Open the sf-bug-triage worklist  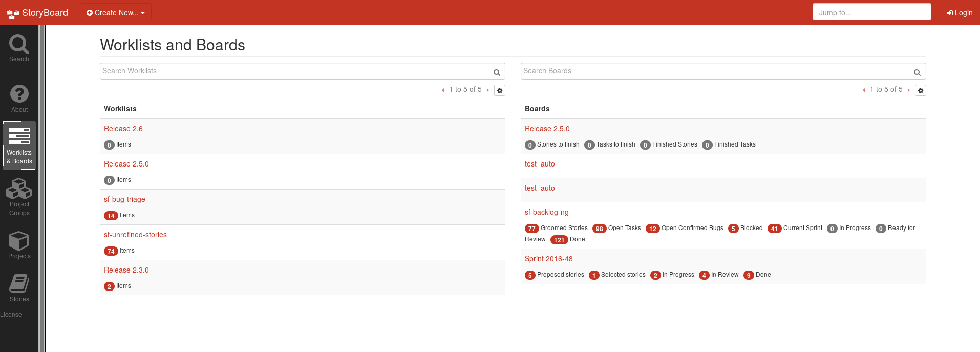click(124, 199)
